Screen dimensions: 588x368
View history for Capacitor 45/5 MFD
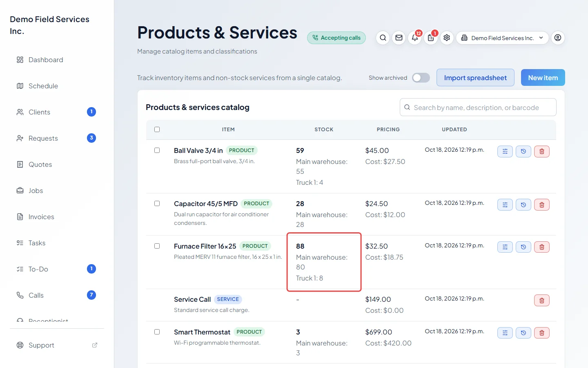(523, 204)
